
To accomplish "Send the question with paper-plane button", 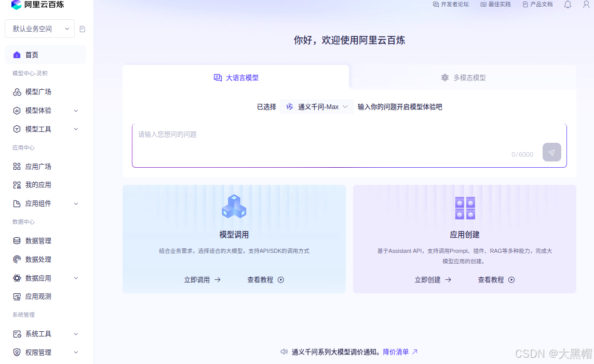I will click(x=551, y=152).
